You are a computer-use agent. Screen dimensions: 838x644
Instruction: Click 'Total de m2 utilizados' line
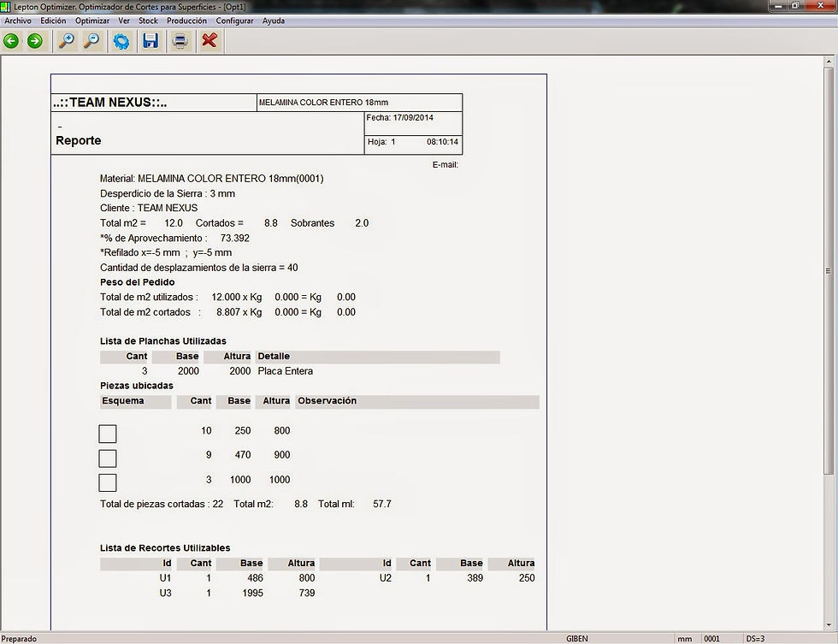coord(227,297)
